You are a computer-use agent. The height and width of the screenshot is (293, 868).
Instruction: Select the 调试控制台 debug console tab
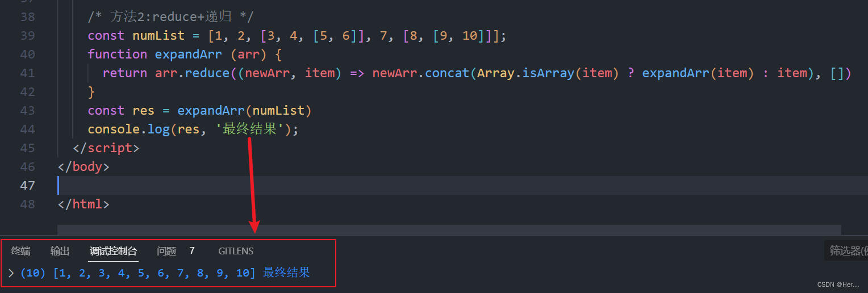pos(114,251)
